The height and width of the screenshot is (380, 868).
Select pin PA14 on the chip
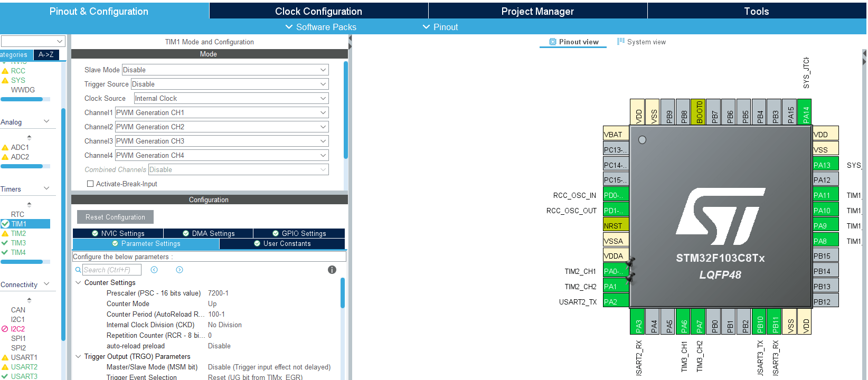coord(805,112)
